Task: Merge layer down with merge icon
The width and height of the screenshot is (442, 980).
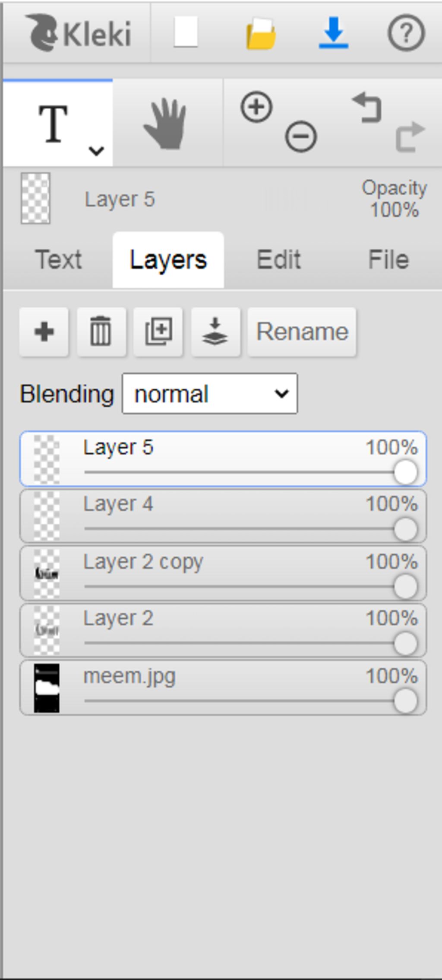Action: tap(215, 332)
